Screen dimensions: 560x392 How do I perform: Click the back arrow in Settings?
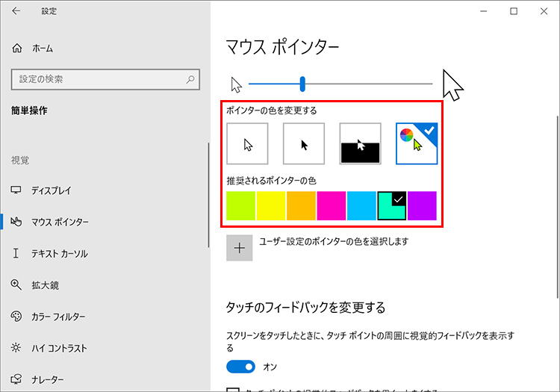16,11
